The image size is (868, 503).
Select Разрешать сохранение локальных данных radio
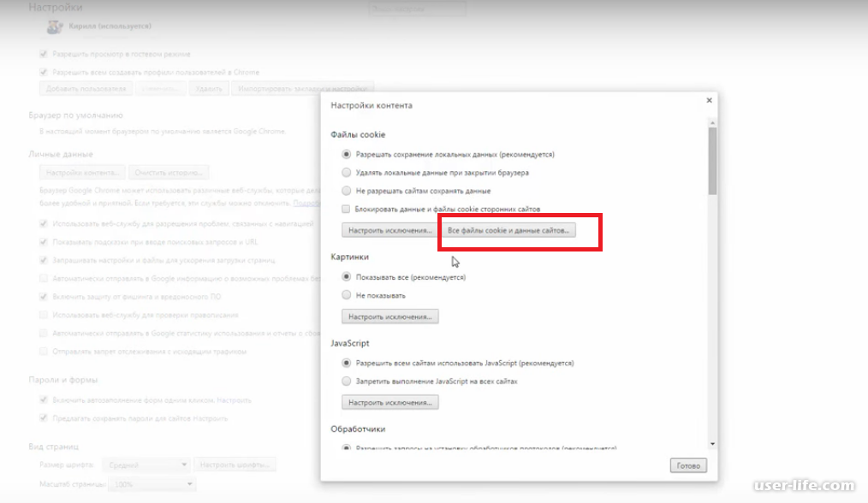point(346,154)
